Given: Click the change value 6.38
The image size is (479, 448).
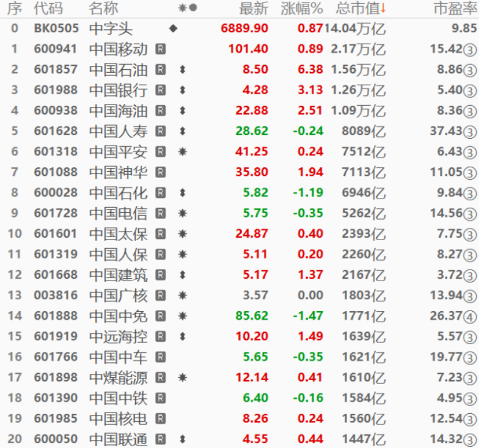Looking at the screenshot, I should pos(310,69).
